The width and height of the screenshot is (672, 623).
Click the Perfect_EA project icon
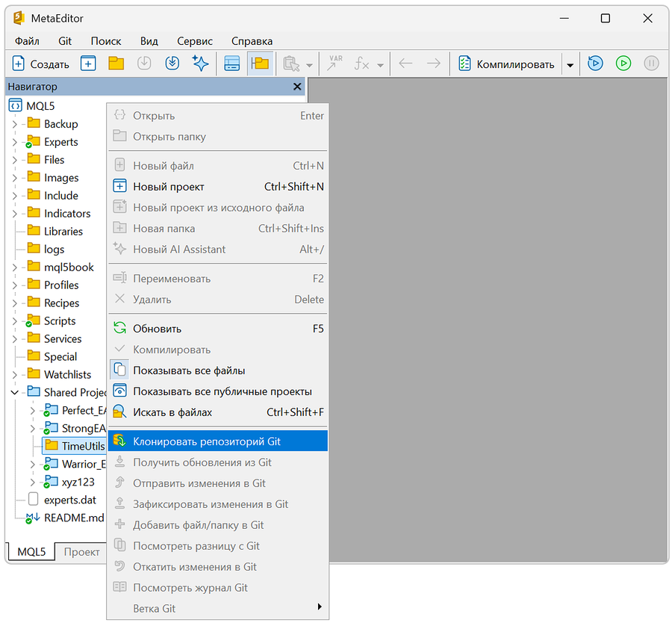coord(51,410)
